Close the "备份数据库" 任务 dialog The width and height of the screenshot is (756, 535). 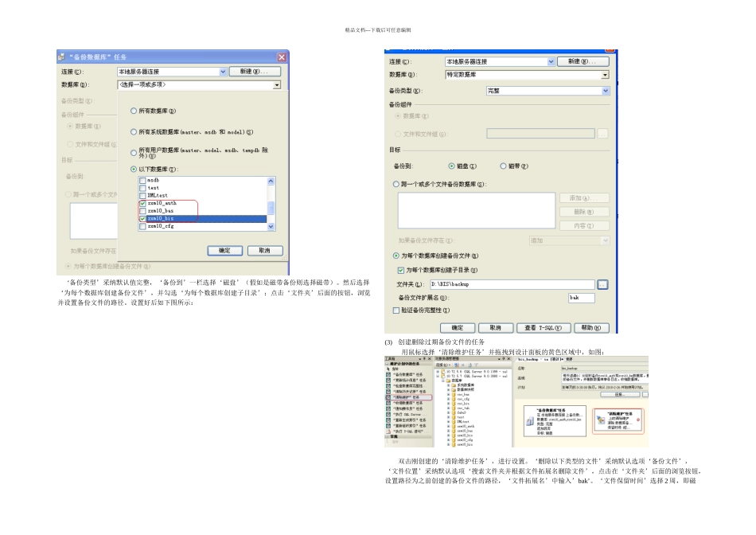(x=282, y=57)
